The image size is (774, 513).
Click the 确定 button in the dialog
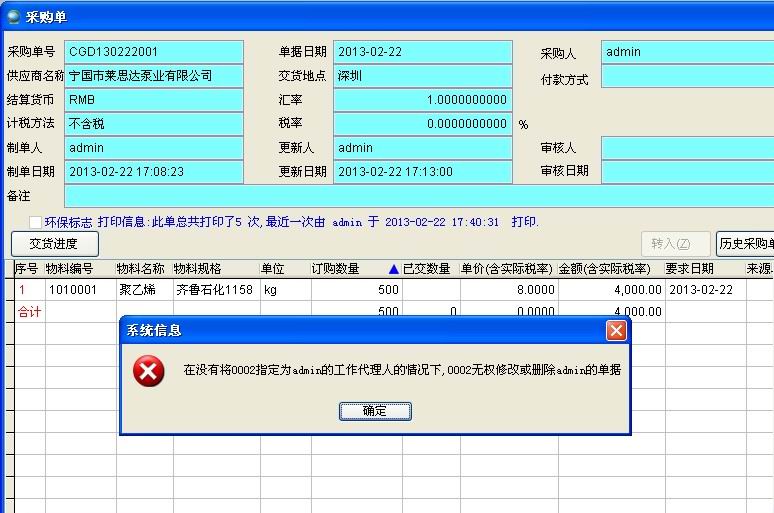[x=375, y=411]
